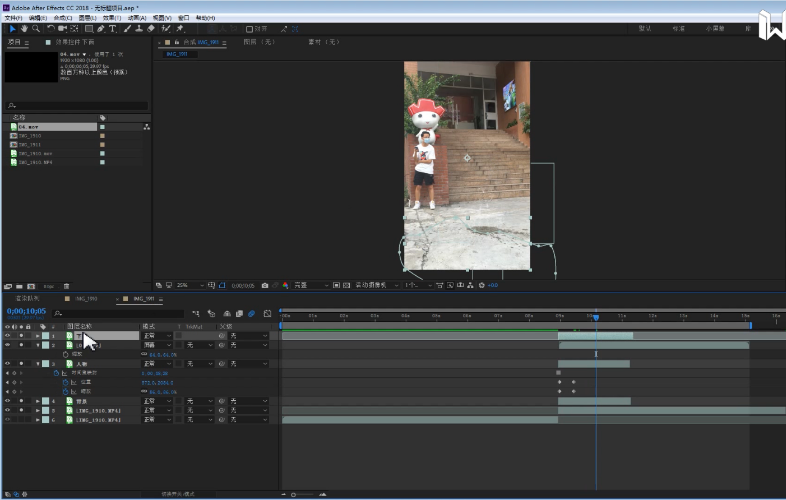The image size is (786, 500).
Task: Toggle Motion Blur switch in timeline
Action: pyautogui.click(x=252, y=313)
